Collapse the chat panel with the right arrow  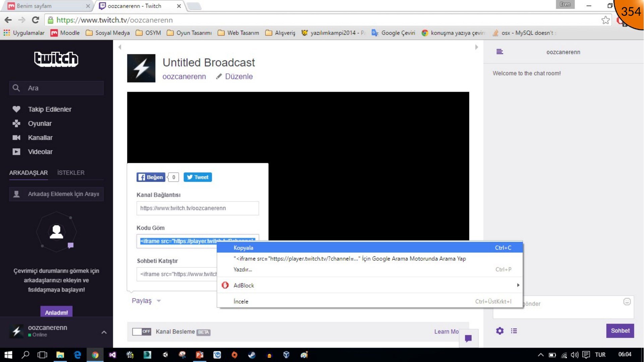[x=476, y=47]
